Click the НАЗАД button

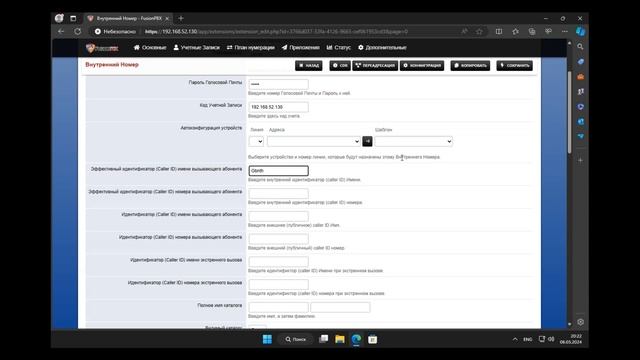(x=309, y=66)
